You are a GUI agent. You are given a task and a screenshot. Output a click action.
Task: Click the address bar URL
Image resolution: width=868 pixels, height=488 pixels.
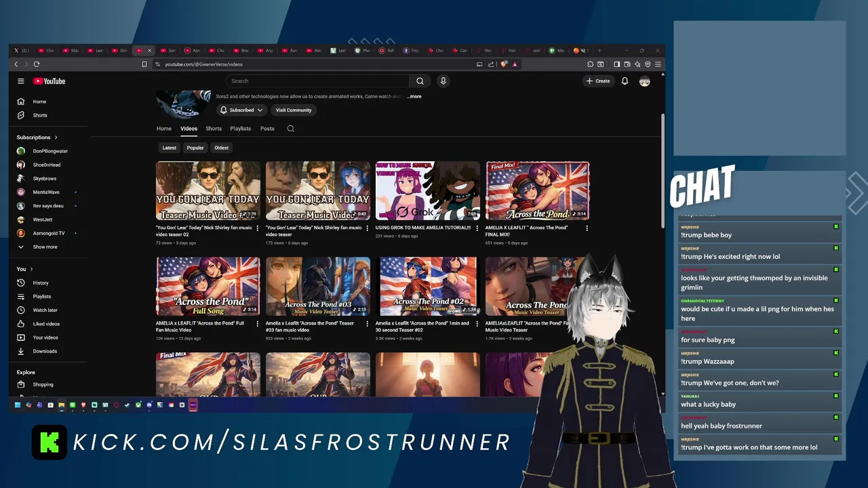(x=203, y=64)
